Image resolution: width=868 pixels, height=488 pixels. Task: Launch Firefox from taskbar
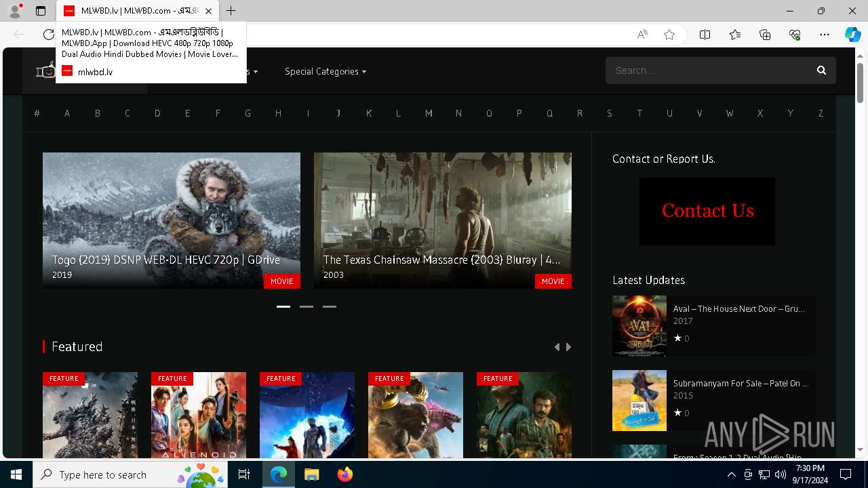pos(344,474)
